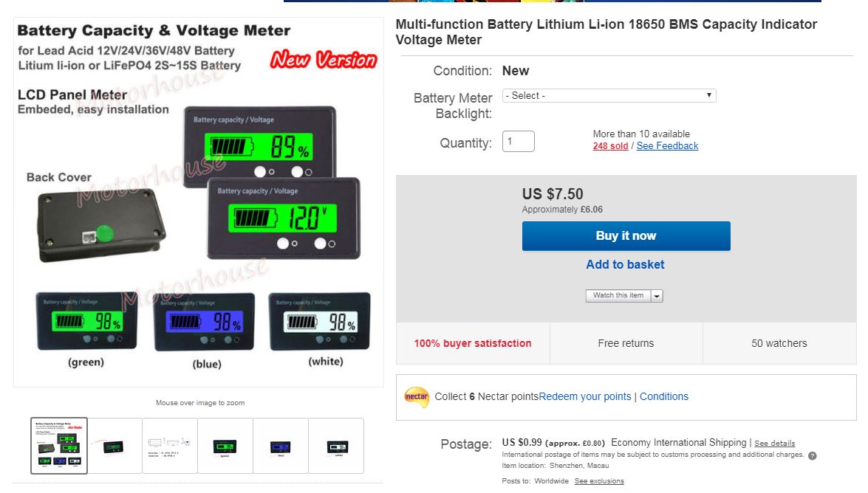Open the Battery Meter Backlight select dropdown
Screen dimensions: 868x493
609,96
